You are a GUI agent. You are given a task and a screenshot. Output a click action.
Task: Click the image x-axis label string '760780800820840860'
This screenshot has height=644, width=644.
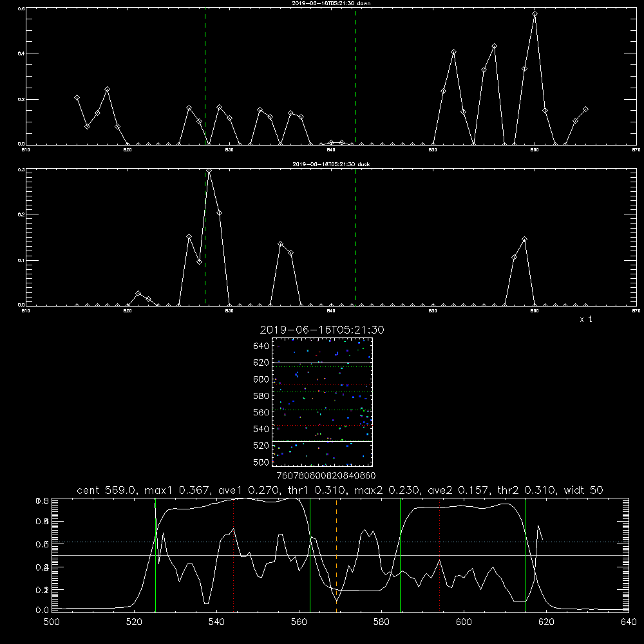(x=326, y=476)
